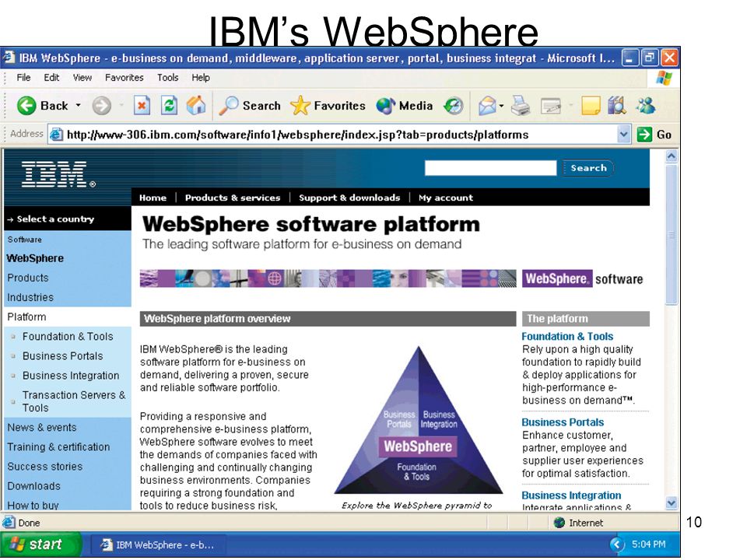Open the Help menu
Image resolution: width=747 pixels, height=560 pixels.
click(x=201, y=78)
